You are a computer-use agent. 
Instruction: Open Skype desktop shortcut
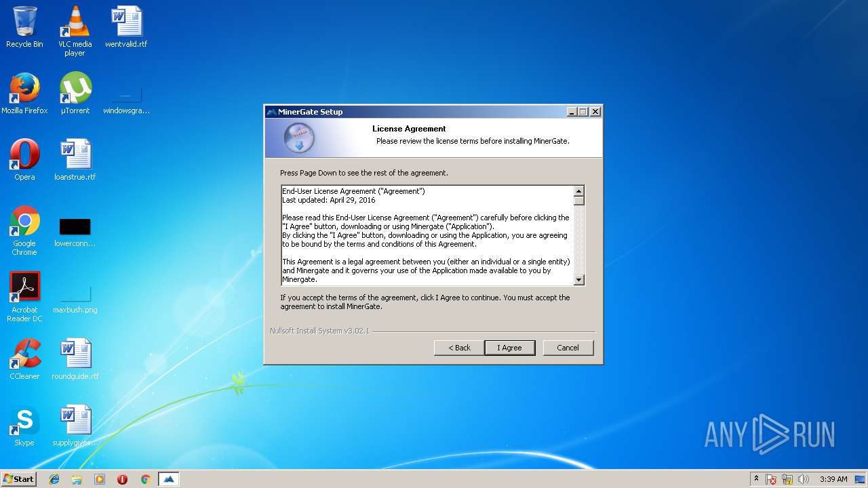coord(24,426)
